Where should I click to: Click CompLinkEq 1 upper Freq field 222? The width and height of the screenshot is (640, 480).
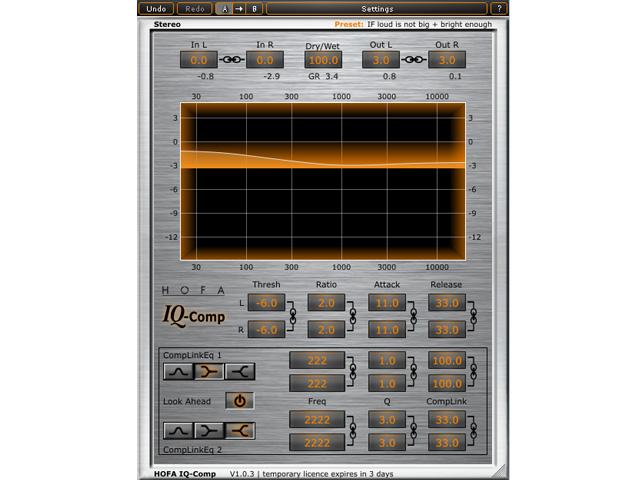(x=317, y=360)
